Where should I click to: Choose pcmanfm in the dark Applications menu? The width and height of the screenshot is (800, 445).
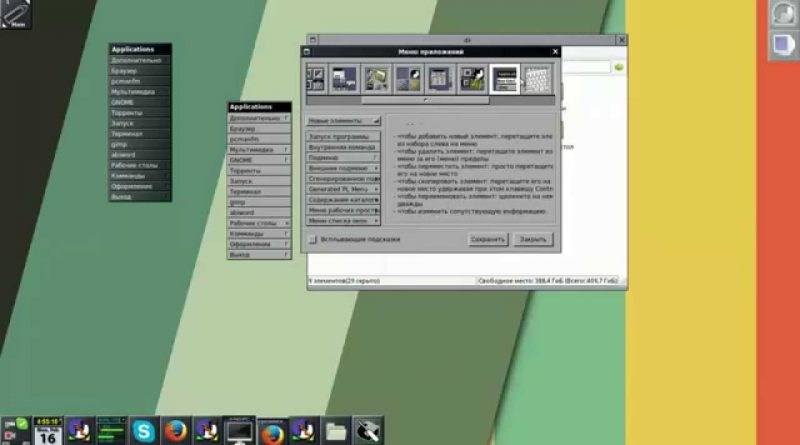[140, 81]
